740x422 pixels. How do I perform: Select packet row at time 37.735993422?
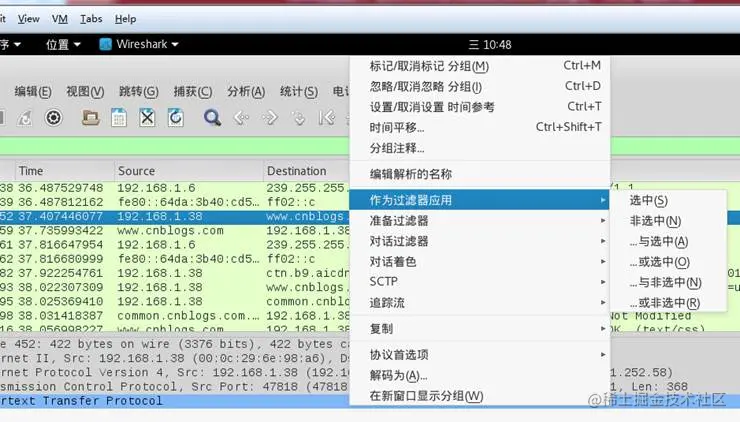175,230
